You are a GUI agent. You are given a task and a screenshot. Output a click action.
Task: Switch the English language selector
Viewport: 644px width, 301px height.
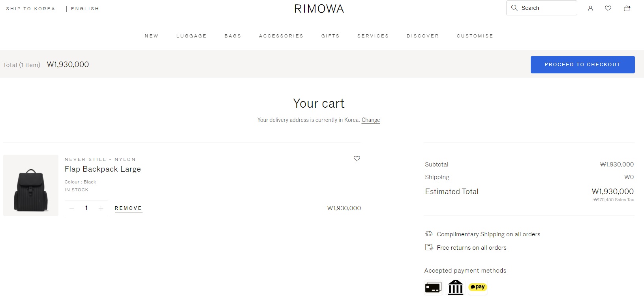85,9
